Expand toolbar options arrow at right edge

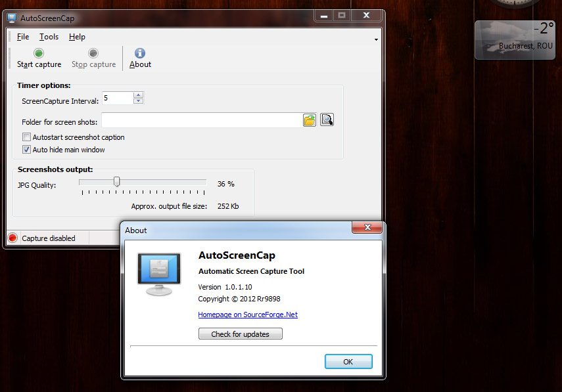tap(376, 39)
